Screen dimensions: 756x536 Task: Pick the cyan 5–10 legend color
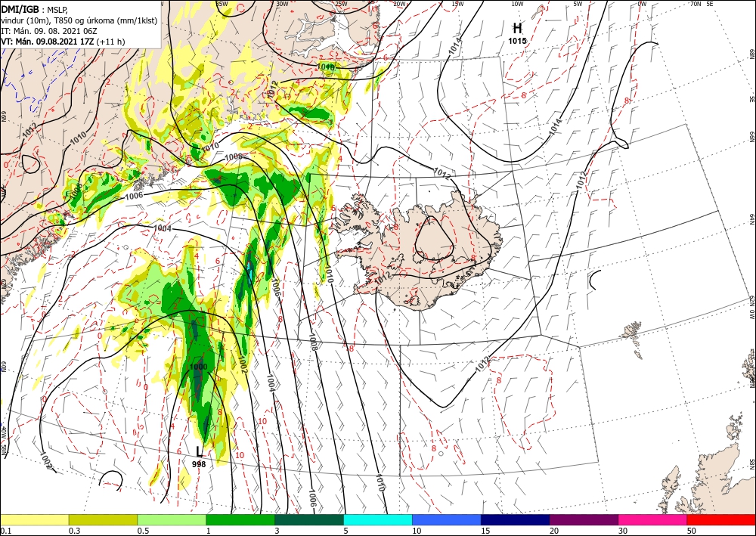tap(378, 519)
